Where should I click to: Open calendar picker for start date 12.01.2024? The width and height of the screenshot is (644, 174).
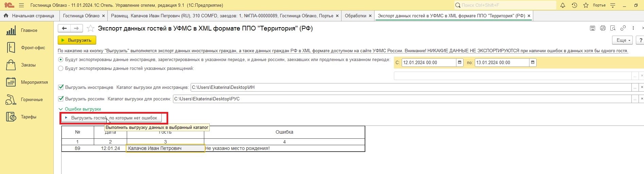(459, 62)
